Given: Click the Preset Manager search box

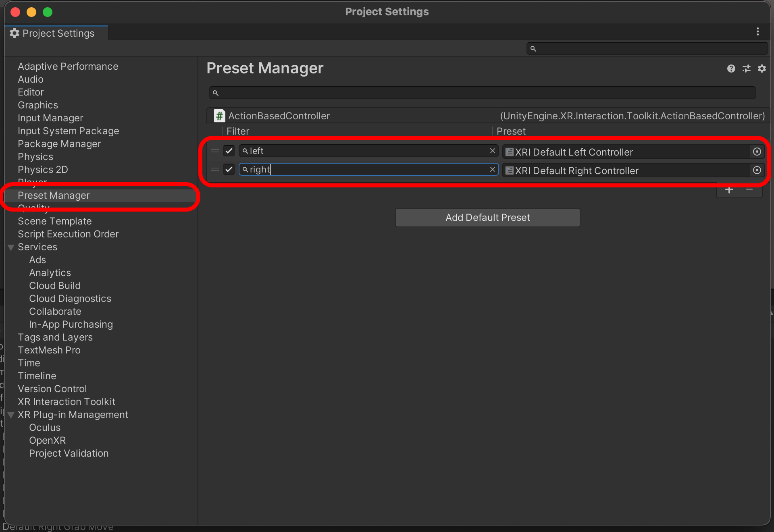Looking at the screenshot, I should coord(482,93).
